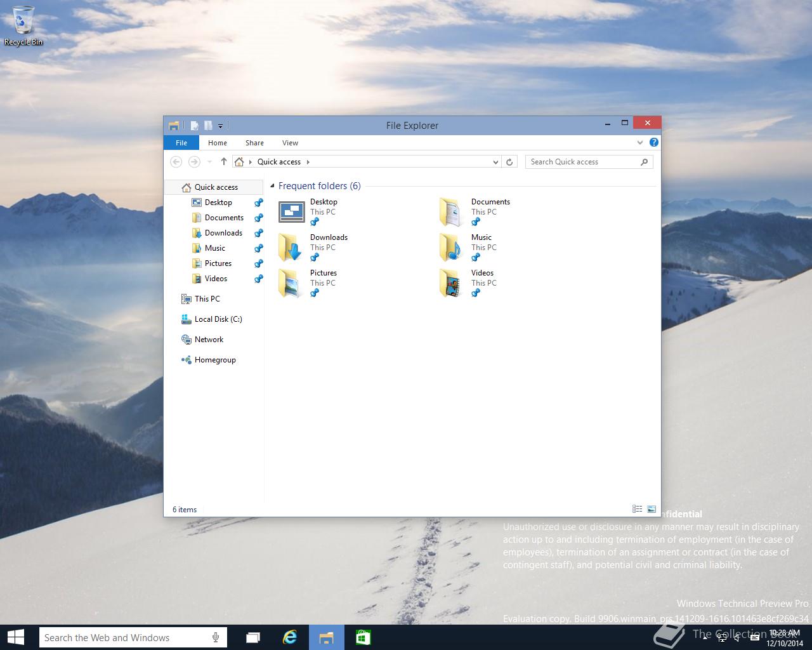
Task: Select Quick access in the navigation pane
Action: point(214,187)
